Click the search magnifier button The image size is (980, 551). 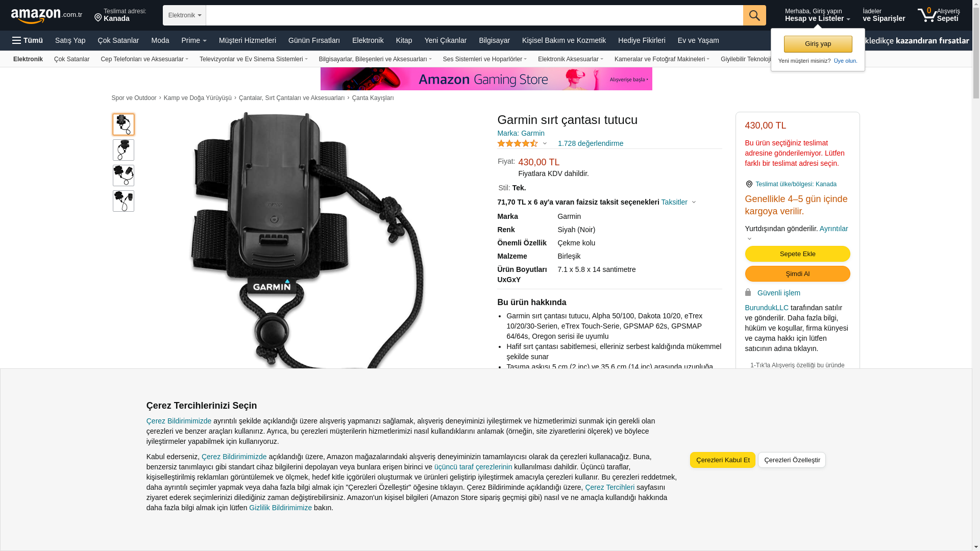point(754,15)
